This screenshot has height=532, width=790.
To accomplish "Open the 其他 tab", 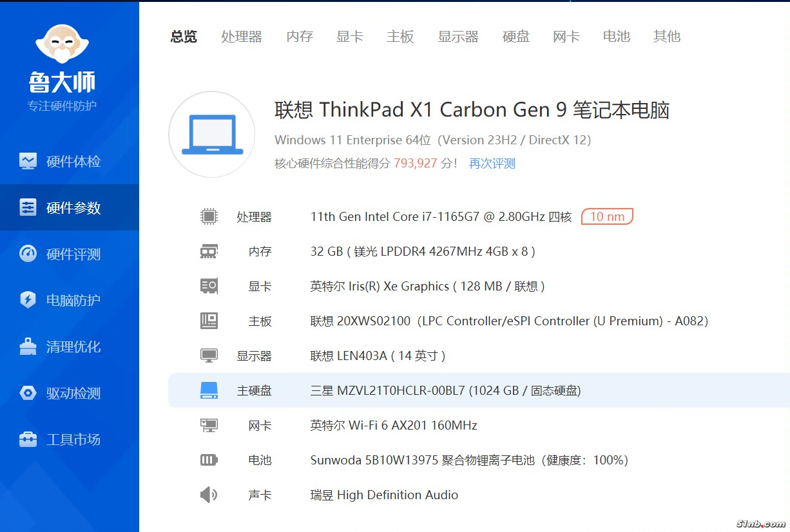I will (667, 37).
